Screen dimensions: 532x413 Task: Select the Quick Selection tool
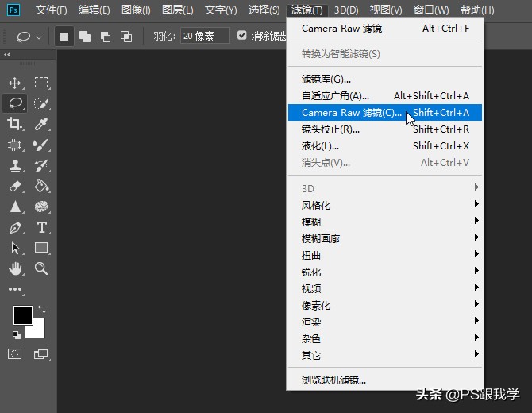coord(41,103)
